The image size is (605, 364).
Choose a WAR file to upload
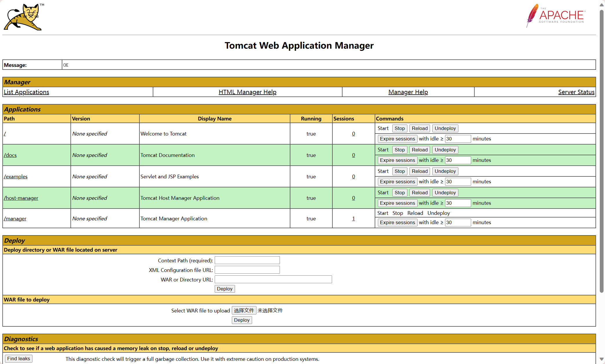pos(244,310)
